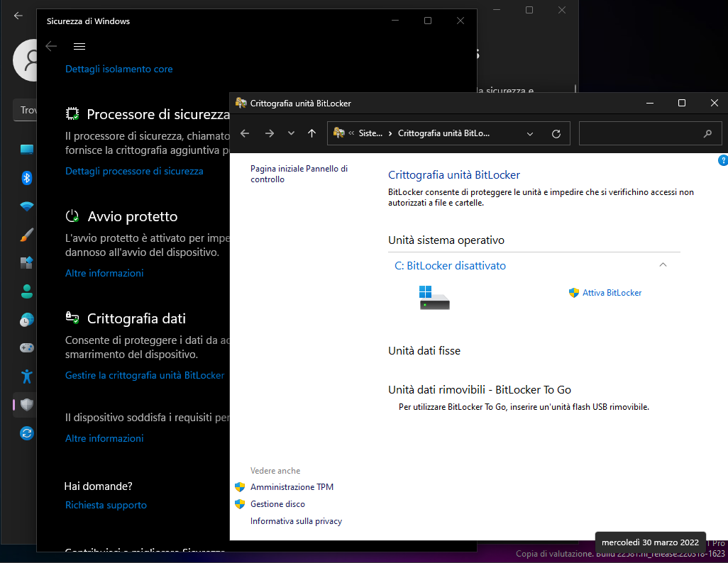Open Pagina iniziale Pannello di controllo
Viewport: 728px width, 563px height.
click(299, 174)
